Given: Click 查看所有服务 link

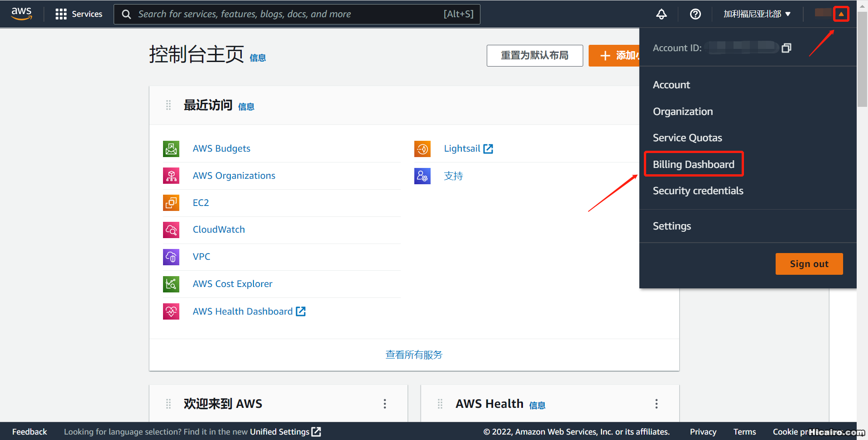Looking at the screenshot, I should pyautogui.click(x=414, y=355).
